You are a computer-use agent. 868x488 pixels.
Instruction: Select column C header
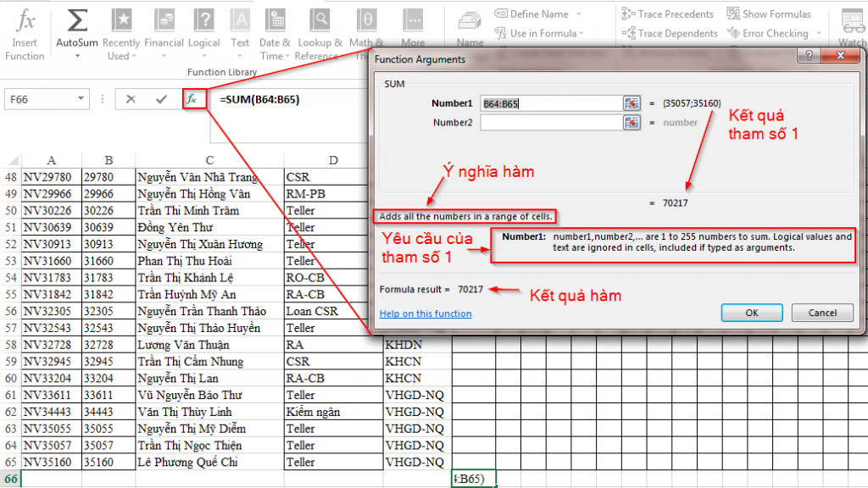[209, 160]
